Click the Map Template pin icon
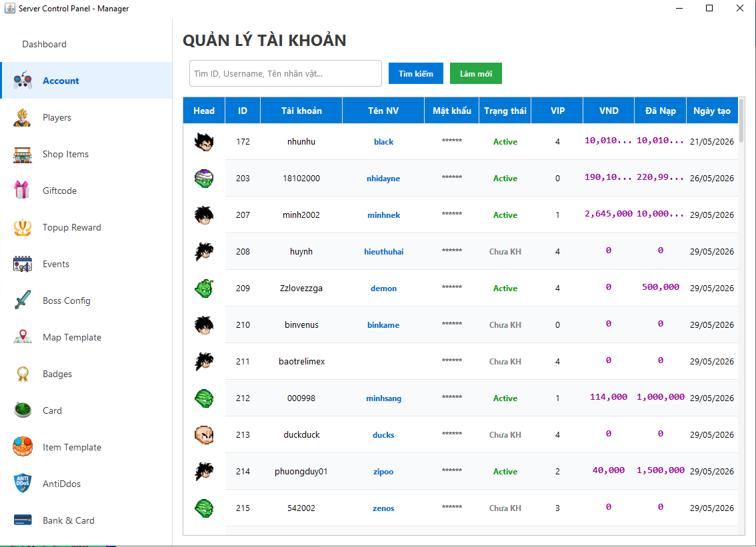The height and width of the screenshot is (547, 756). coord(23,337)
